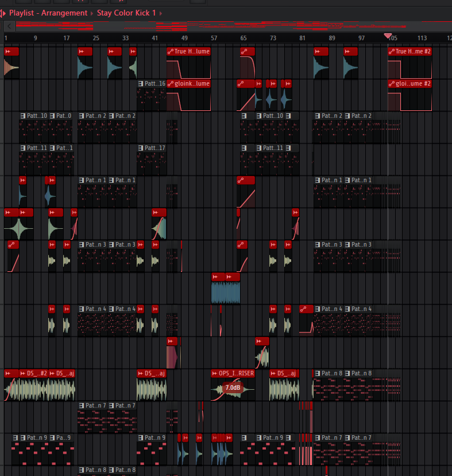Open the pattern icon menu on Pa..9

[52, 437]
